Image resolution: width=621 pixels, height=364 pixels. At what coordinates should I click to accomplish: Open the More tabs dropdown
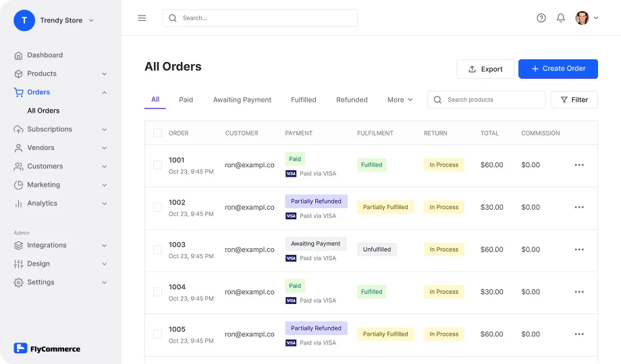(x=400, y=100)
